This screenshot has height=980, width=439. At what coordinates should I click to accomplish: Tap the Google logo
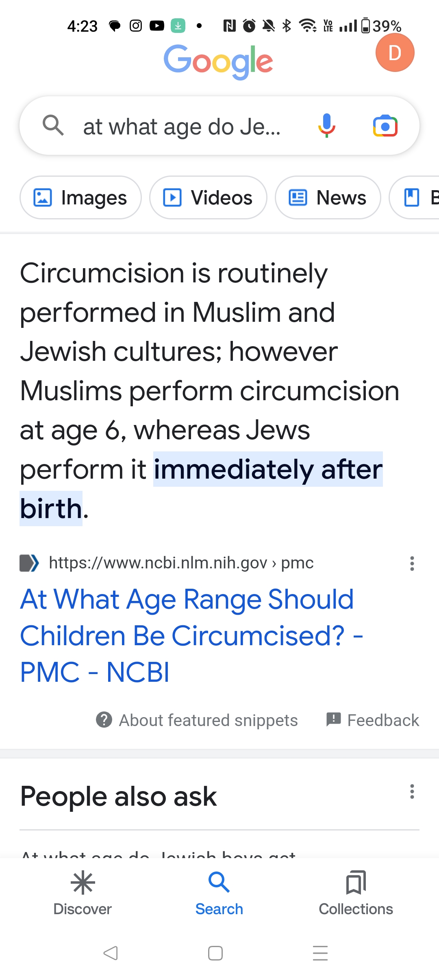click(x=218, y=61)
